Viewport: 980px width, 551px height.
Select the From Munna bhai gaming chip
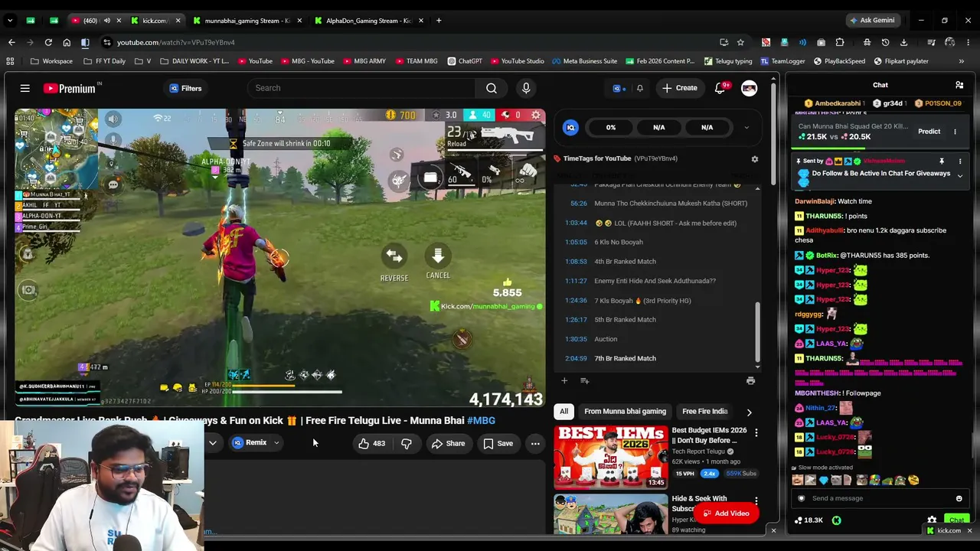point(625,412)
